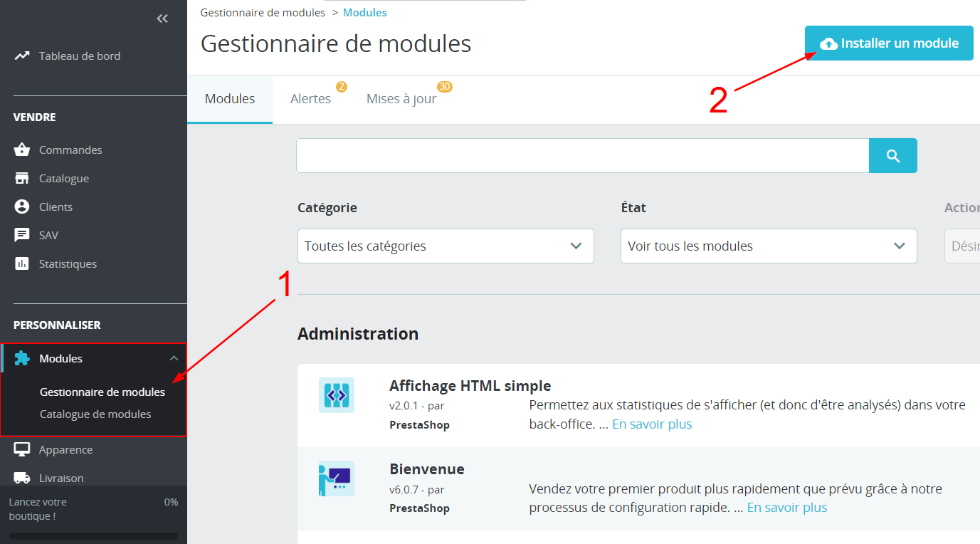Screen dimensions: 980x544
Task: Switch to the Alertes tab
Action: click(x=310, y=99)
